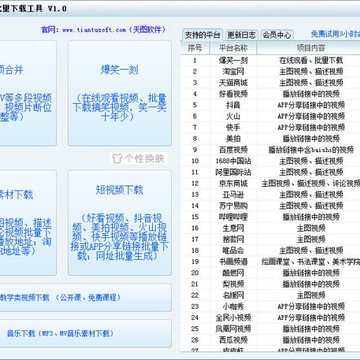Open the 短视频下载 short video download button

point(120,223)
